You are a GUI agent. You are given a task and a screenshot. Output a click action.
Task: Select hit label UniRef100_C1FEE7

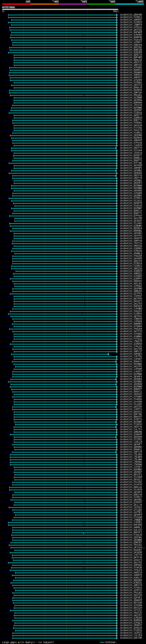click(131, 467)
